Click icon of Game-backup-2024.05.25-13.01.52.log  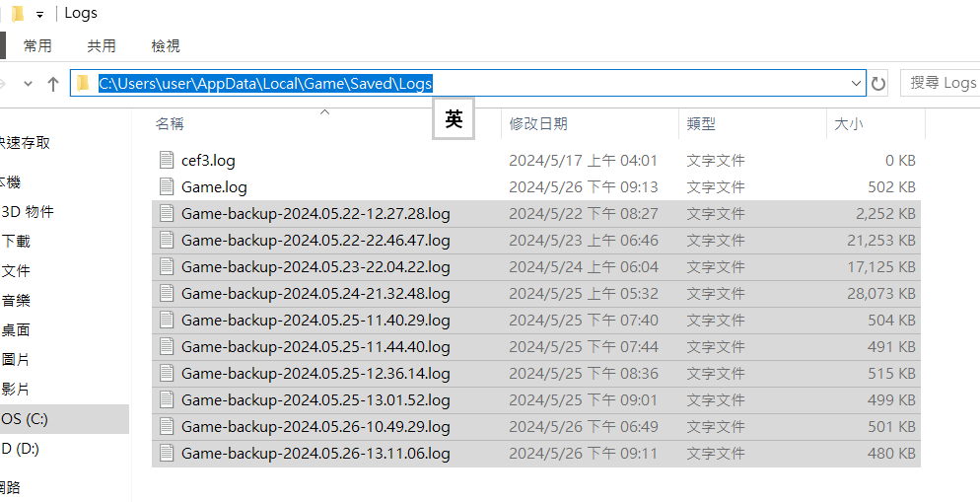coord(167,399)
